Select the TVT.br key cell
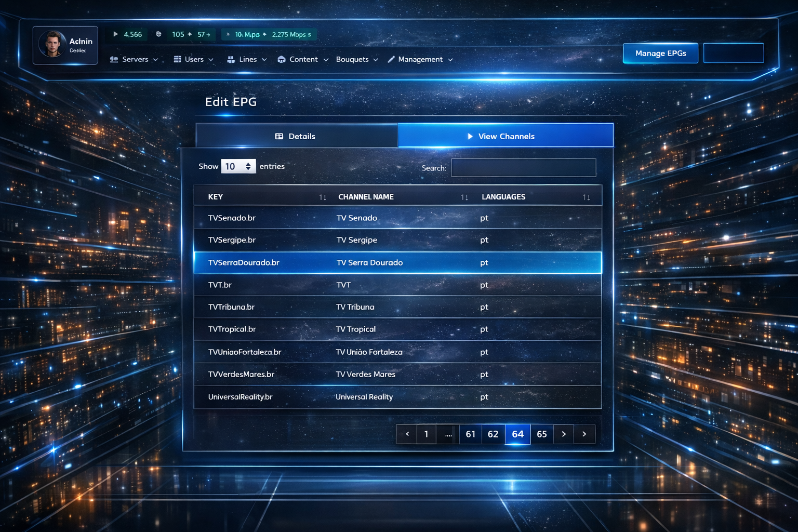Viewport: 798px width, 532px height. [x=220, y=285]
